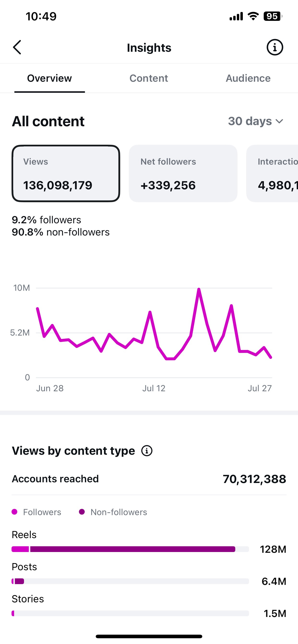Open the 30 days period dropdown

pyautogui.click(x=256, y=121)
